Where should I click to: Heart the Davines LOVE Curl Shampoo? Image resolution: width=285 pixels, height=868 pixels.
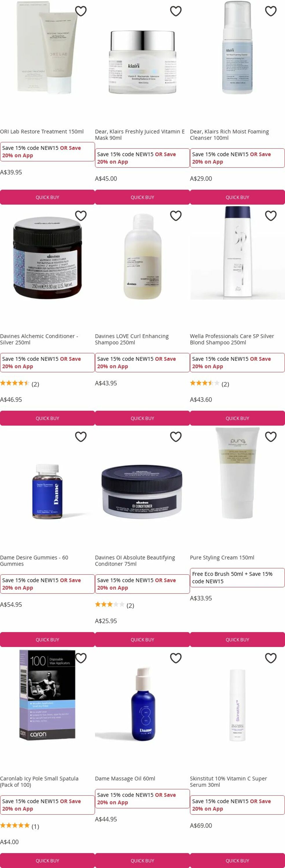point(176,216)
